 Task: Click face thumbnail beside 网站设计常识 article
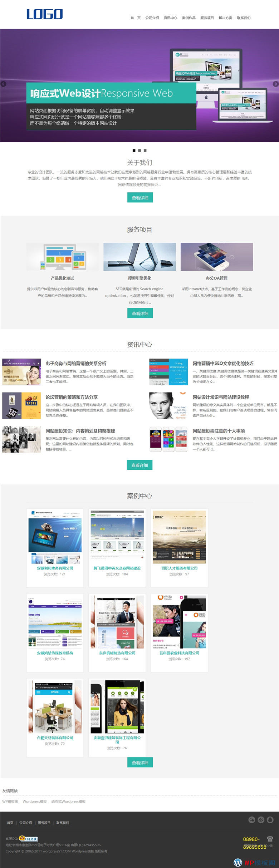click(x=168, y=406)
